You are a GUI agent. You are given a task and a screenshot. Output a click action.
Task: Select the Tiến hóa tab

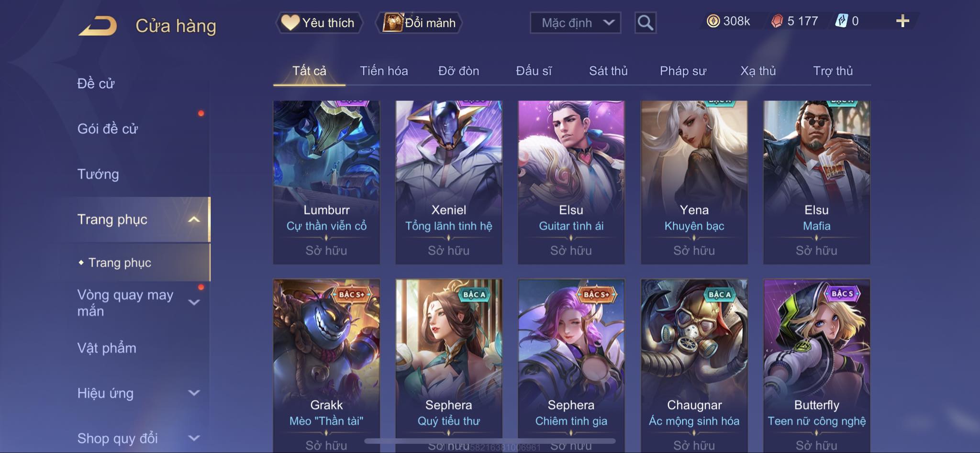point(384,71)
